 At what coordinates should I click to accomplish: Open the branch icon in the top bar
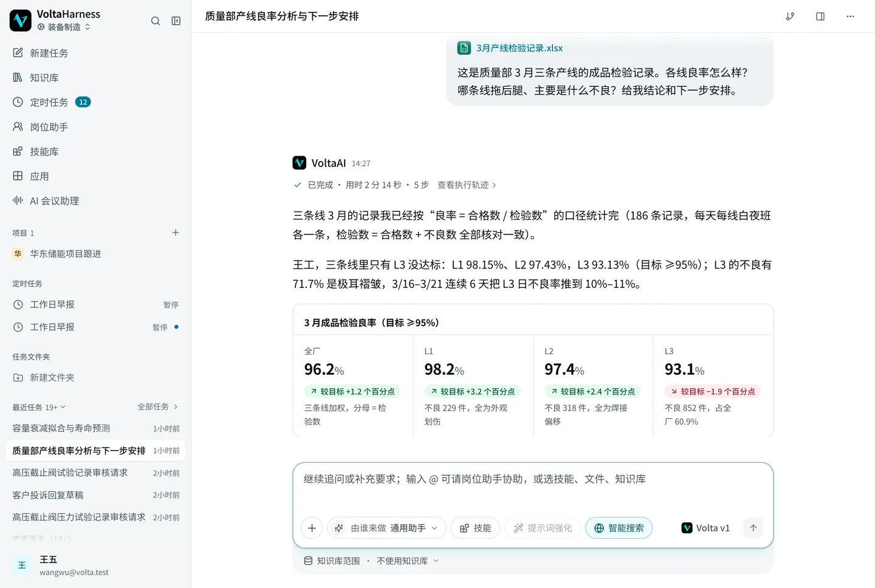pyautogui.click(x=790, y=16)
